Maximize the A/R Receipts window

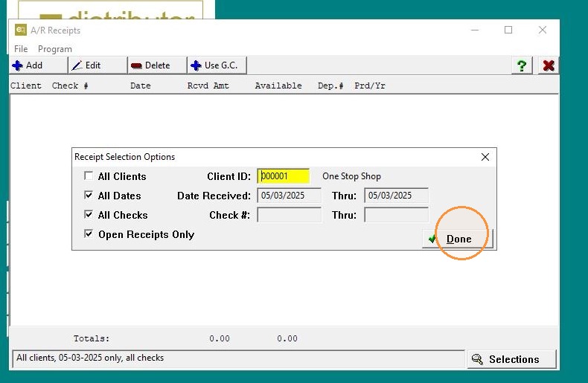508,30
